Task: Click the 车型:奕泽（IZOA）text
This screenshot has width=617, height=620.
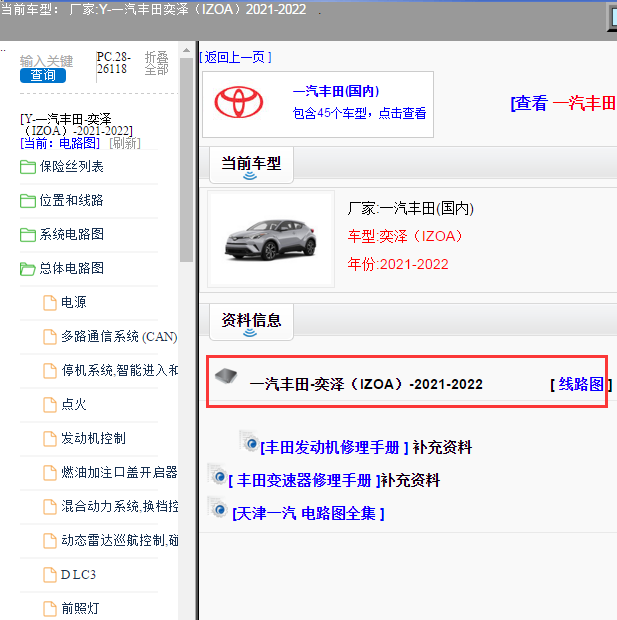Action: pyautogui.click(x=405, y=236)
